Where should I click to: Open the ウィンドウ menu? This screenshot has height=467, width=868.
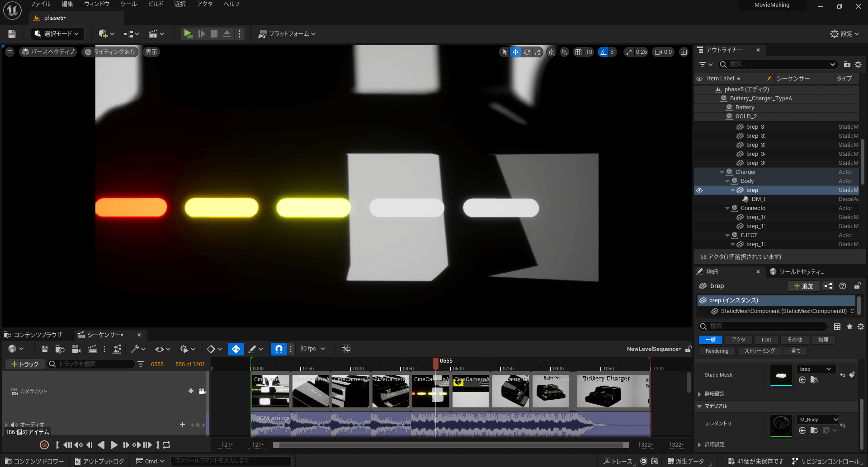pyautogui.click(x=97, y=4)
